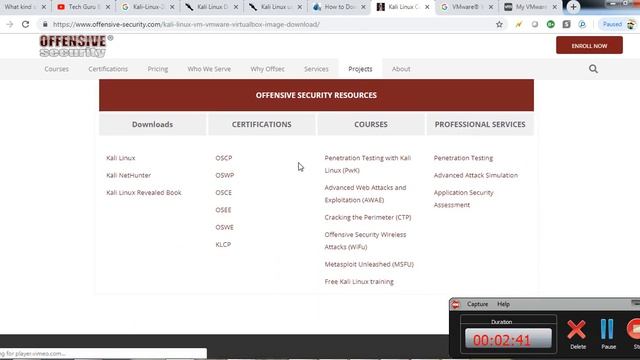Open the OSCE certification link
This screenshot has width=640, height=360.
point(224,192)
